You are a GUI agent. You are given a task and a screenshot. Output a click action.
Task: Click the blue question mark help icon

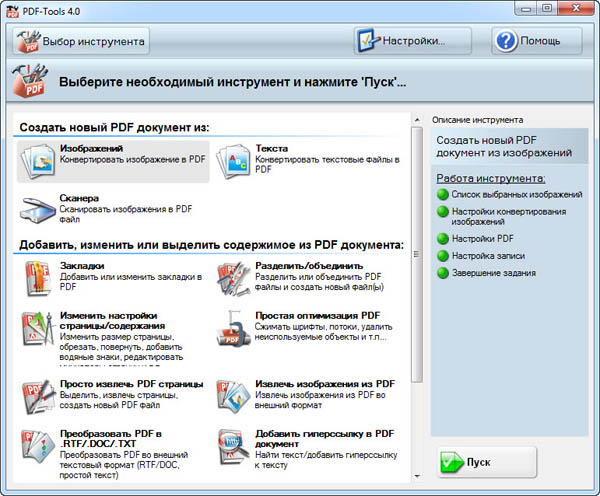[x=506, y=41]
